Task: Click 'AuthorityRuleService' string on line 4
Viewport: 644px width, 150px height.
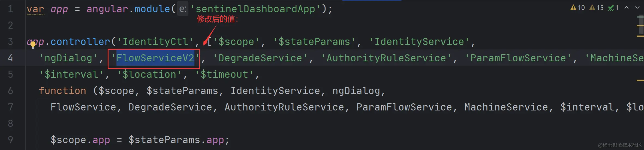Action: [x=386, y=58]
